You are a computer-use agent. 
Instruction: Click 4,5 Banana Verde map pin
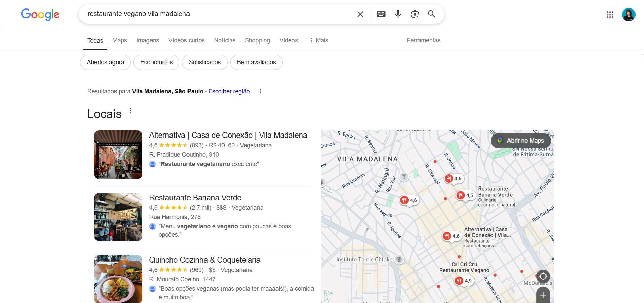[465, 195]
